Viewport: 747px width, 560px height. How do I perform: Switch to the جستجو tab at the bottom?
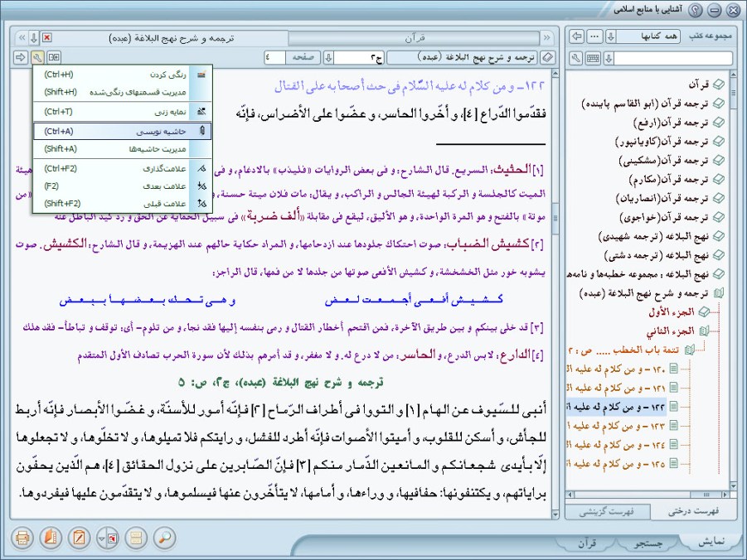click(x=648, y=543)
